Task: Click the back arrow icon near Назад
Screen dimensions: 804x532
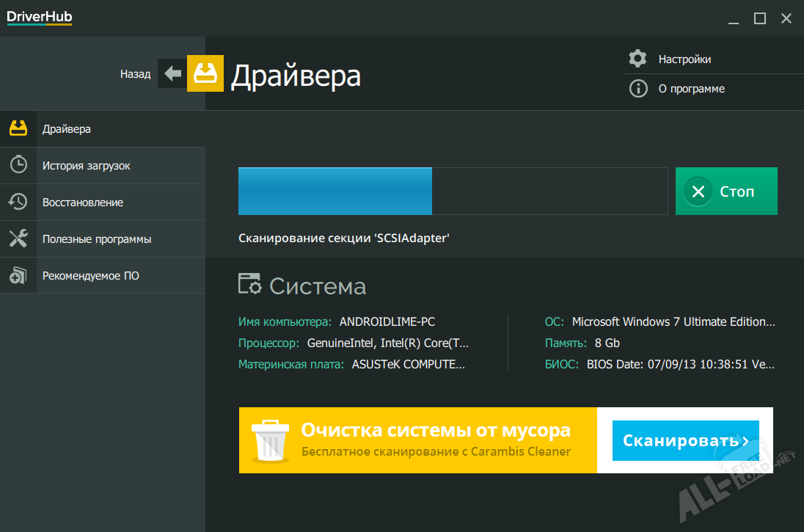Action: (x=172, y=73)
